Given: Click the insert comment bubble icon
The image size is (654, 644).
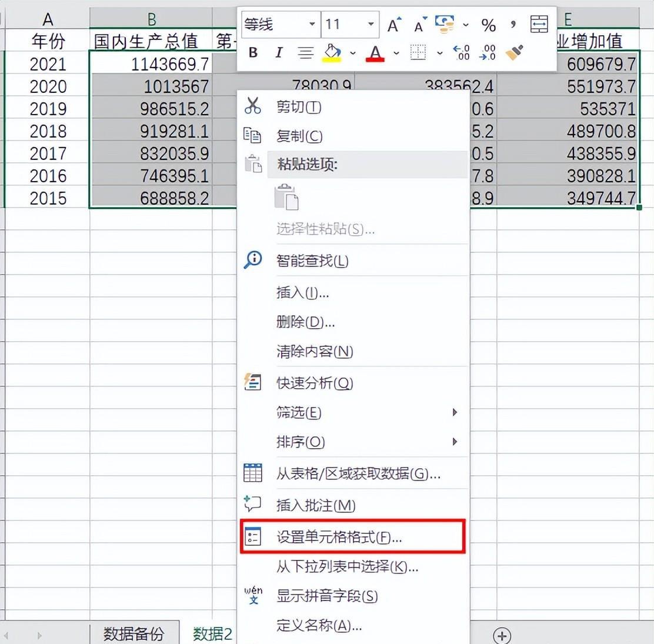Looking at the screenshot, I should tap(253, 504).
